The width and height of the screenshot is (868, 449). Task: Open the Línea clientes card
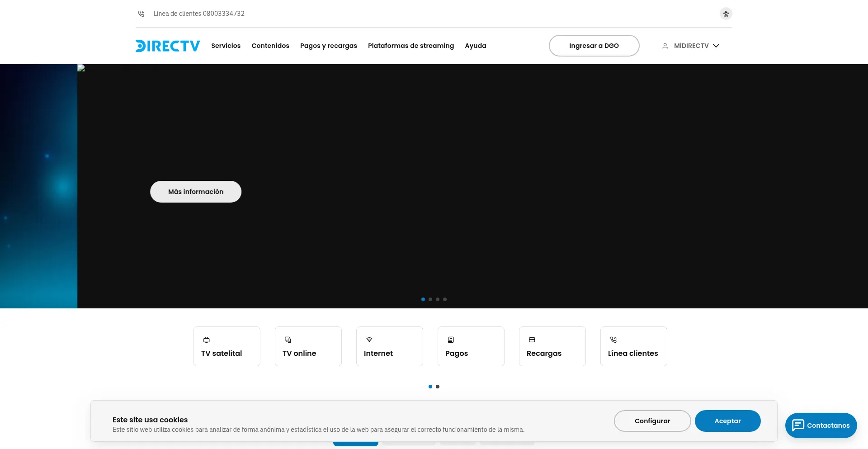[x=634, y=346]
